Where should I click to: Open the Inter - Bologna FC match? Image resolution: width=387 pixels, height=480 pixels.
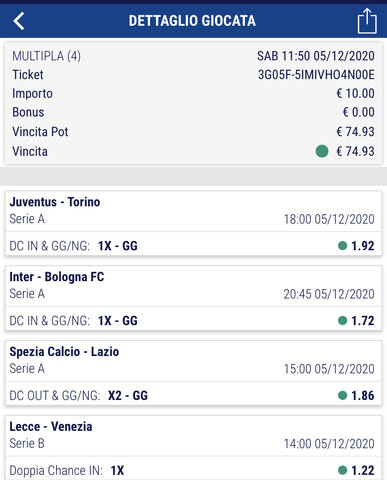point(57,277)
